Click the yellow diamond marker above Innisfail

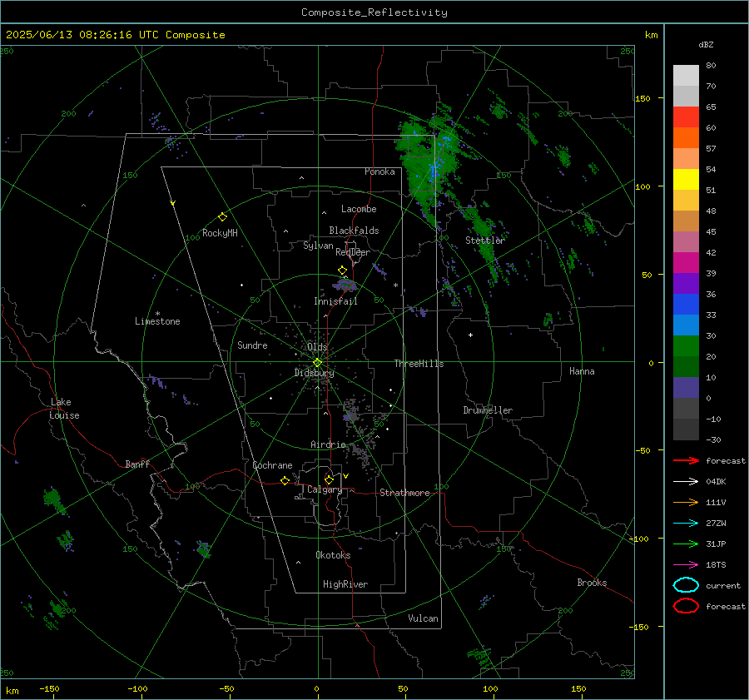[342, 271]
